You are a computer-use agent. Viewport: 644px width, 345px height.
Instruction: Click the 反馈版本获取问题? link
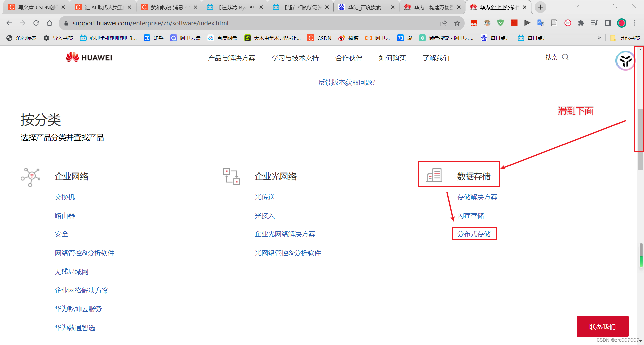click(347, 82)
